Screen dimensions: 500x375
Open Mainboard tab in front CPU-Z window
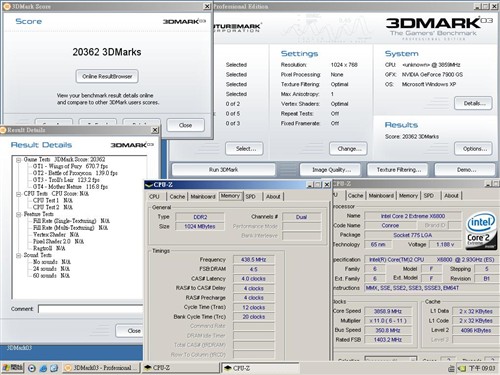pyautogui.click(x=203, y=197)
